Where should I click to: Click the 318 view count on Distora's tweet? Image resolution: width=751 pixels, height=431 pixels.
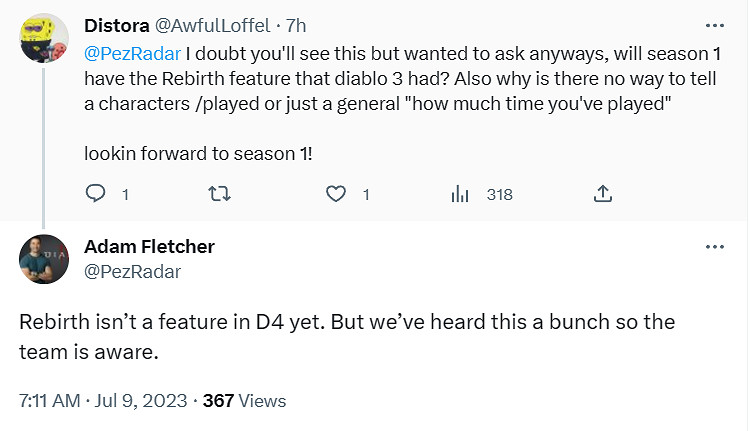pyautogui.click(x=499, y=195)
